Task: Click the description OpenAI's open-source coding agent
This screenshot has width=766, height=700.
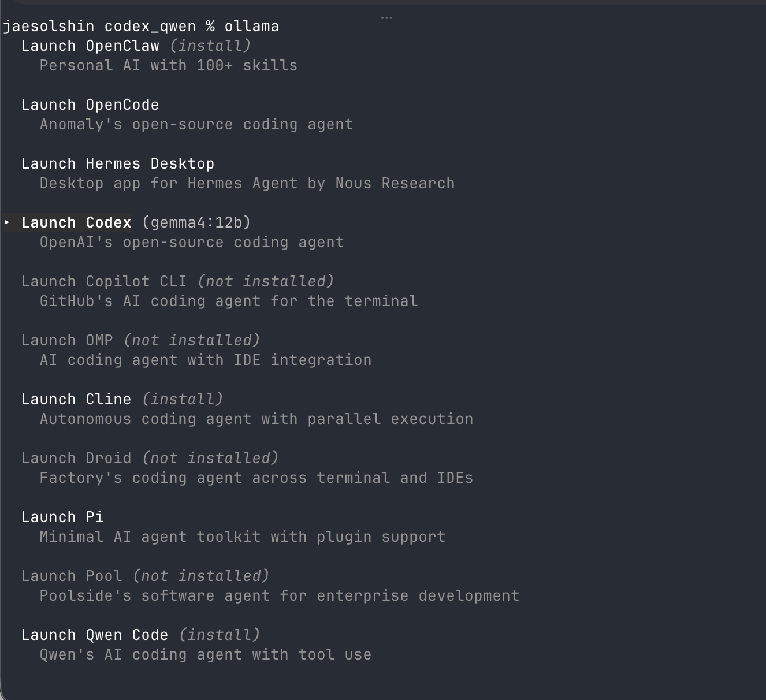Action: tap(192, 242)
